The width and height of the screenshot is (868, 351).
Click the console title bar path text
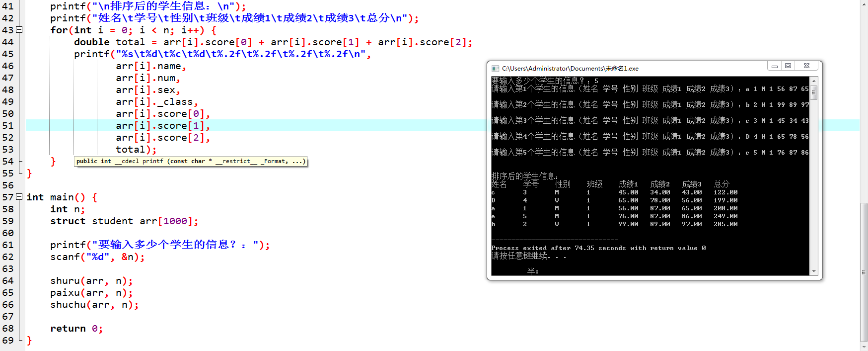570,68
